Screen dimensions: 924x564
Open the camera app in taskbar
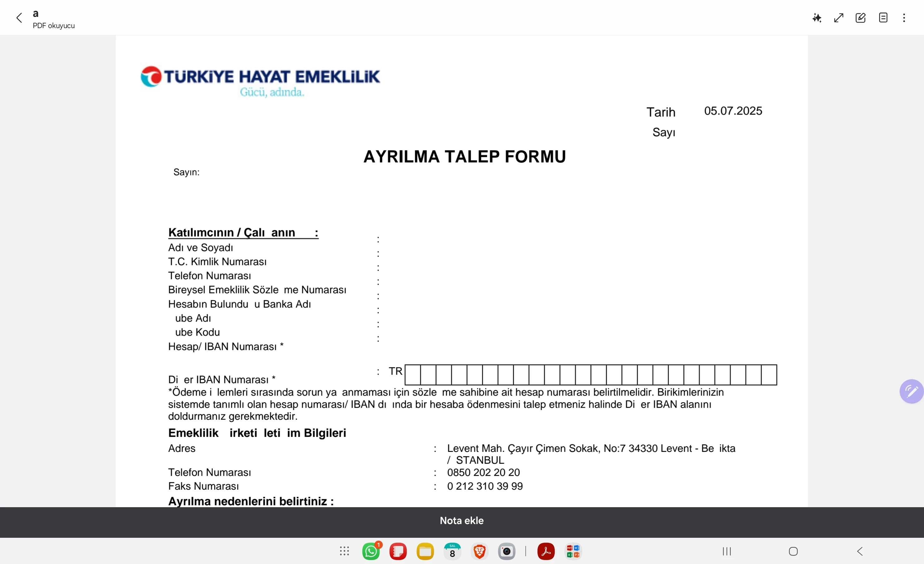click(x=507, y=552)
